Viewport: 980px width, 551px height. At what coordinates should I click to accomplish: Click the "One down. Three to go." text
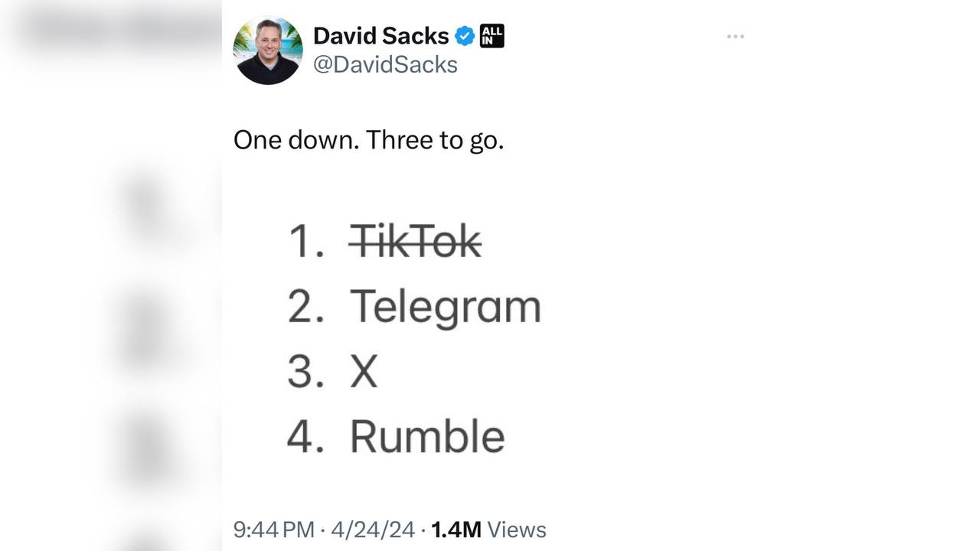tap(368, 140)
